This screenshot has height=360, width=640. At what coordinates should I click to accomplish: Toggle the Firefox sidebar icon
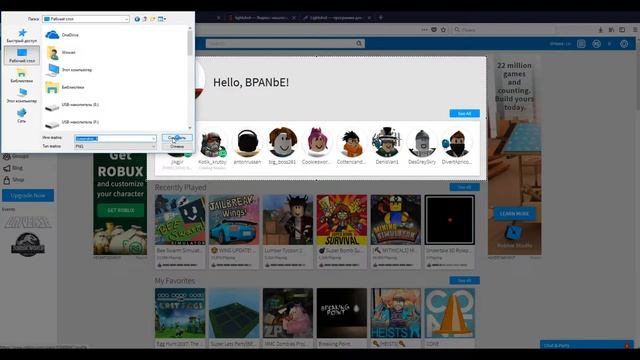622,30
